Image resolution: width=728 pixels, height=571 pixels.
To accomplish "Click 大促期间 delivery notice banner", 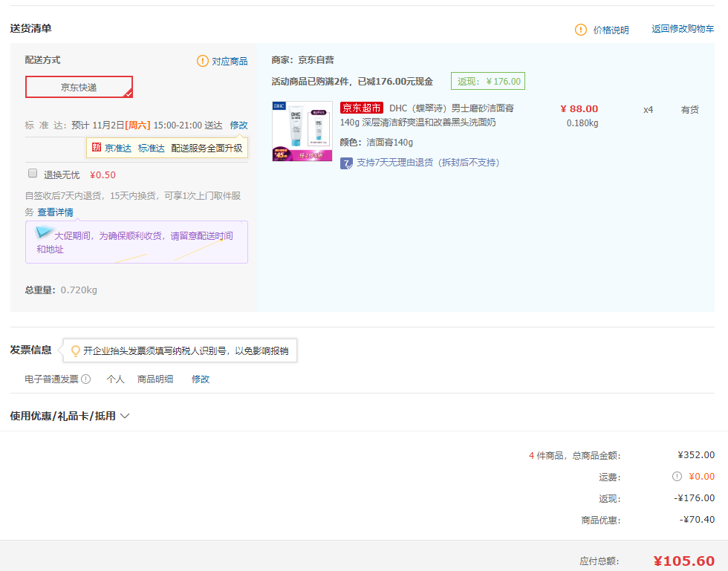I will pos(137,242).
